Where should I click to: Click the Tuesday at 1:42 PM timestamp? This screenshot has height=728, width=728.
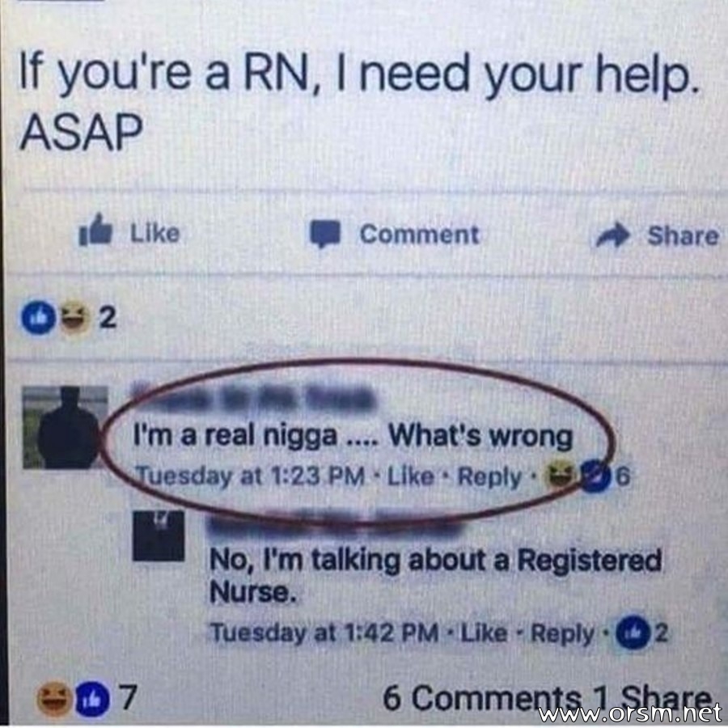pos(324,633)
